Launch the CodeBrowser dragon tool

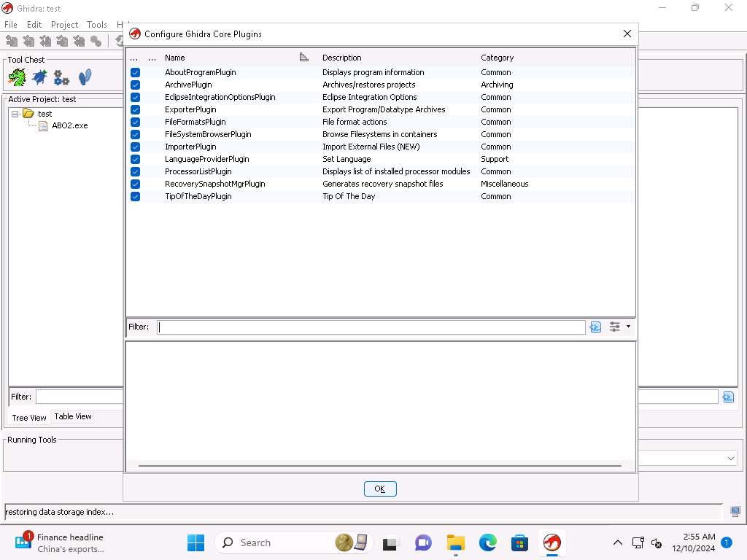(x=17, y=77)
